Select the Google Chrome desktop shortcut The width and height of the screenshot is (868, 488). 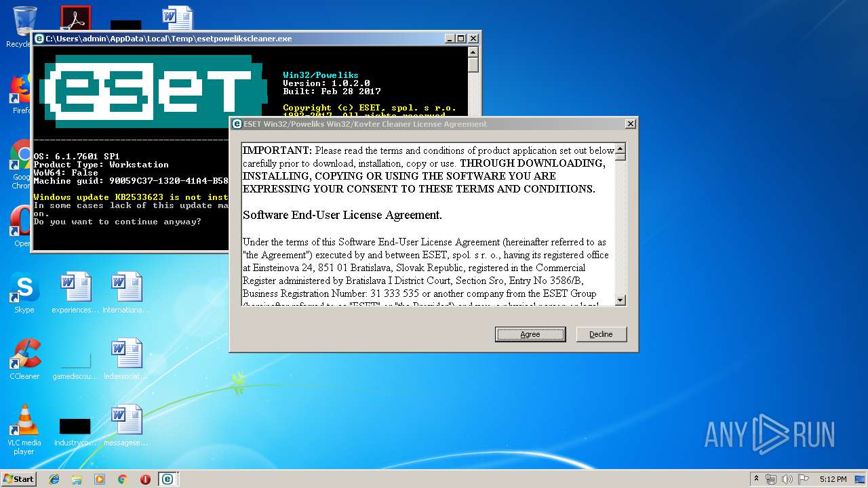[21, 165]
